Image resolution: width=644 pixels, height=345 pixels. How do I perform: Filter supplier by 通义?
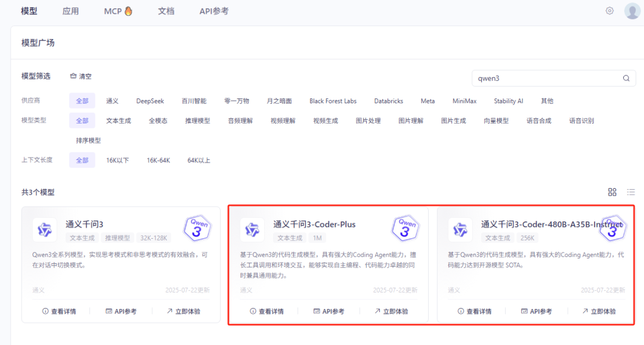click(112, 101)
